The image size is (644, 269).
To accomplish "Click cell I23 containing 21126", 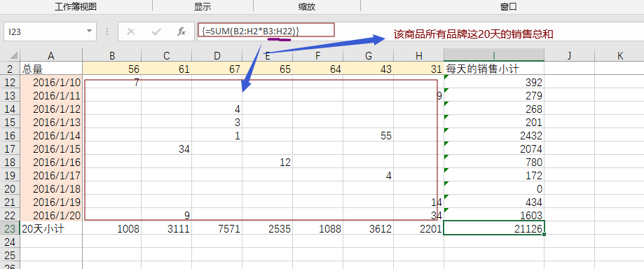I will [493, 228].
